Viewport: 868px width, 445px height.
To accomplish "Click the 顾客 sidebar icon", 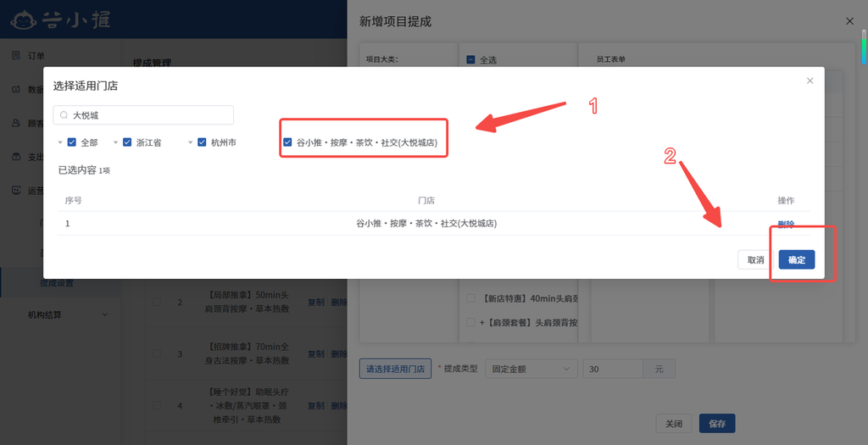I will click(16, 123).
